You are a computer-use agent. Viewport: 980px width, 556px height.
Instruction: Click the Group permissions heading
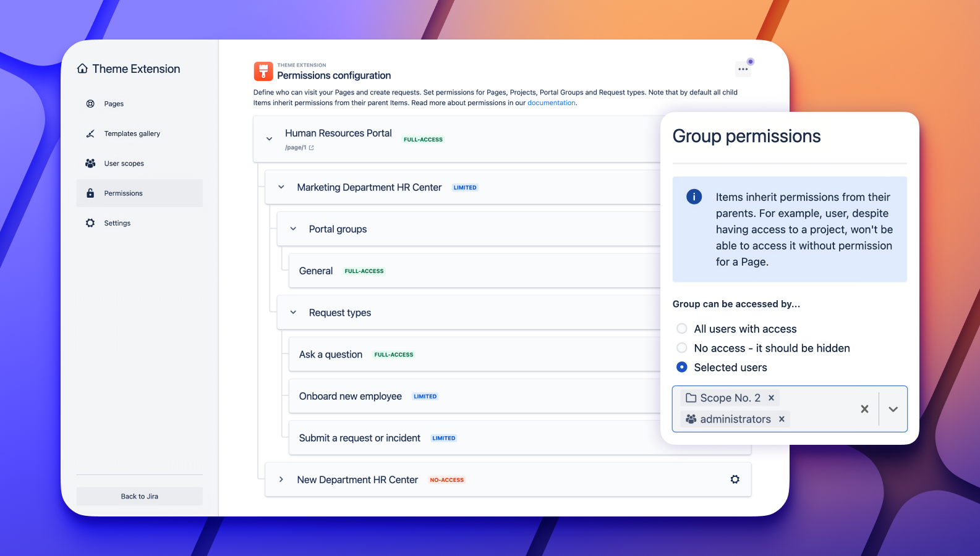[x=746, y=136]
